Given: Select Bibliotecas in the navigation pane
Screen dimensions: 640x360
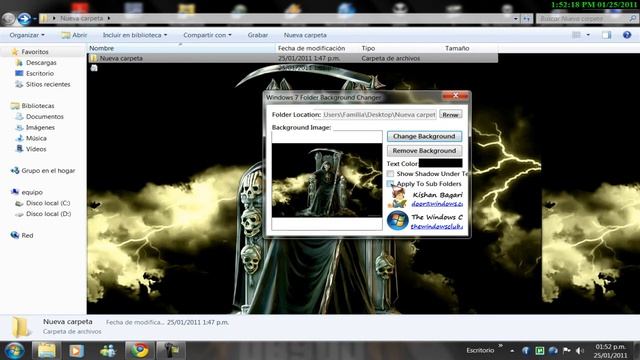Looking at the screenshot, I should tap(38, 106).
